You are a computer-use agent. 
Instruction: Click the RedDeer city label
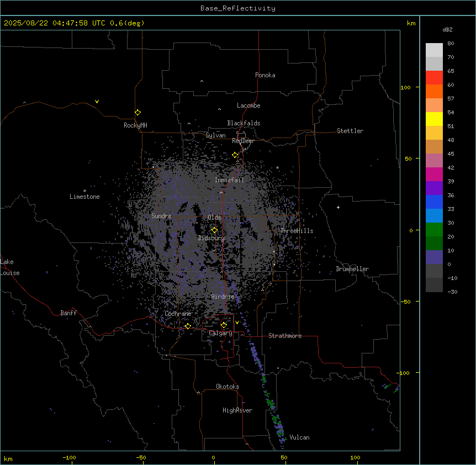point(243,141)
